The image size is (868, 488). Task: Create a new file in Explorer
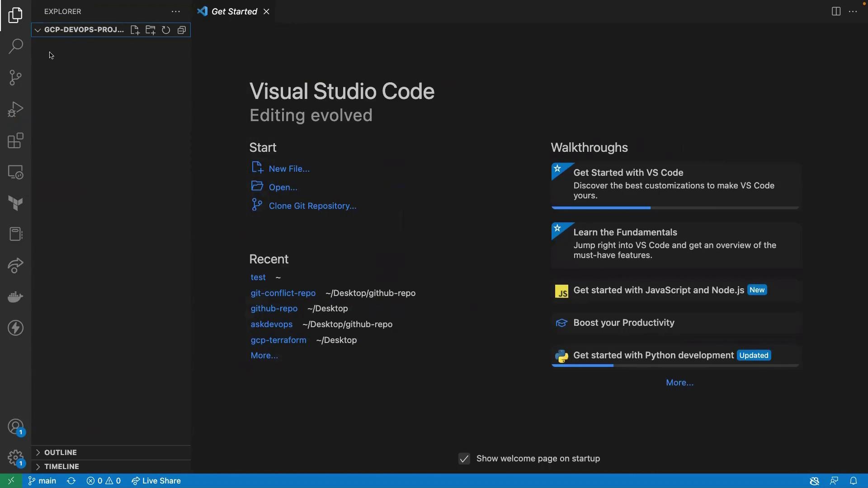[135, 30]
